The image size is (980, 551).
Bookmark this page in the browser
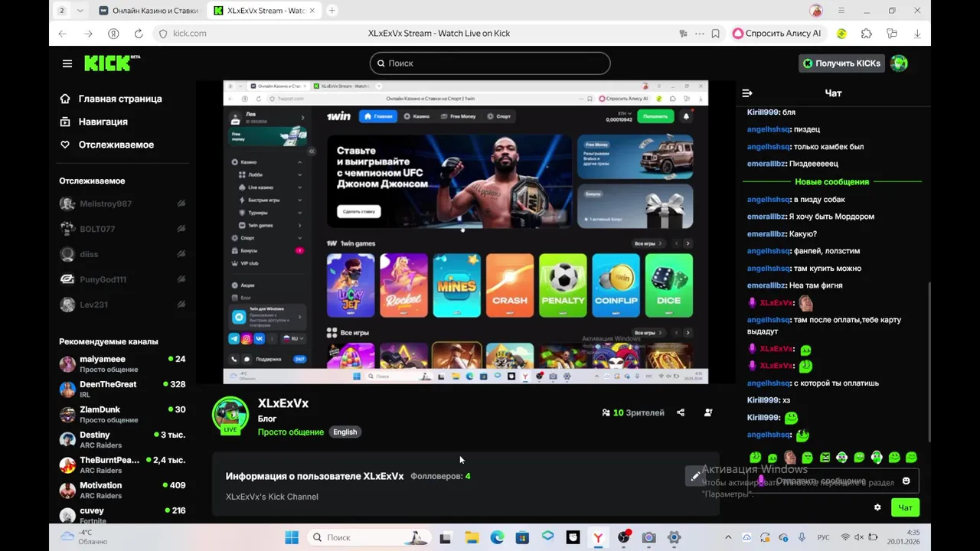tap(715, 34)
